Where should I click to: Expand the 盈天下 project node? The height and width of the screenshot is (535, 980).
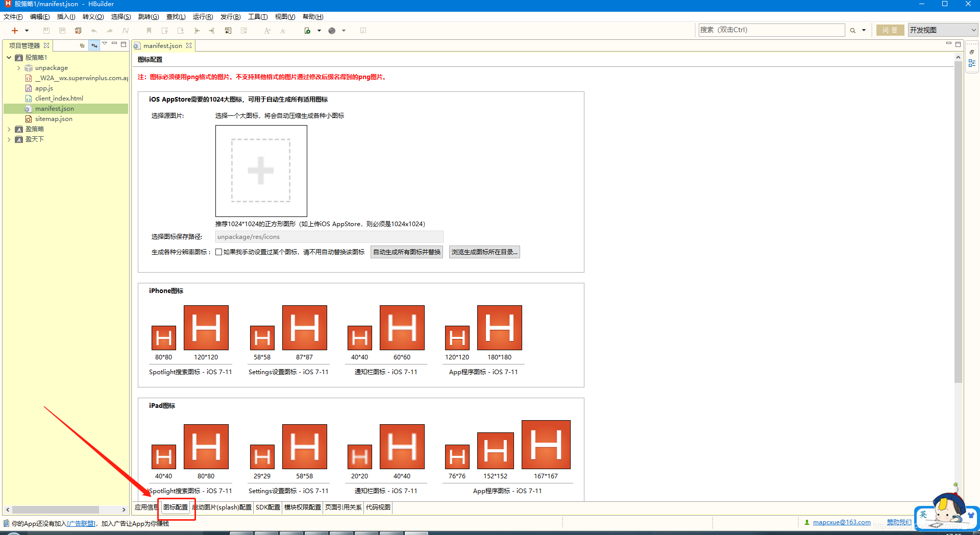[9, 139]
